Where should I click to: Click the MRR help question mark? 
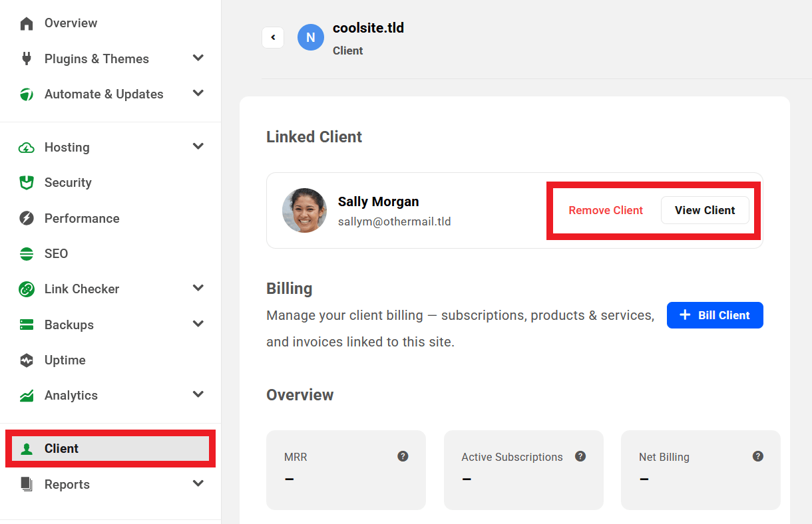(403, 456)
